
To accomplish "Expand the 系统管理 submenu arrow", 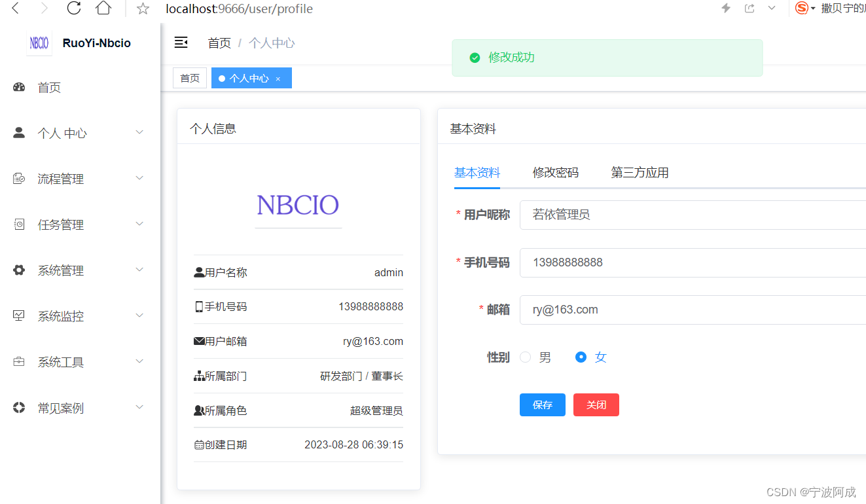I will [139, 270].
